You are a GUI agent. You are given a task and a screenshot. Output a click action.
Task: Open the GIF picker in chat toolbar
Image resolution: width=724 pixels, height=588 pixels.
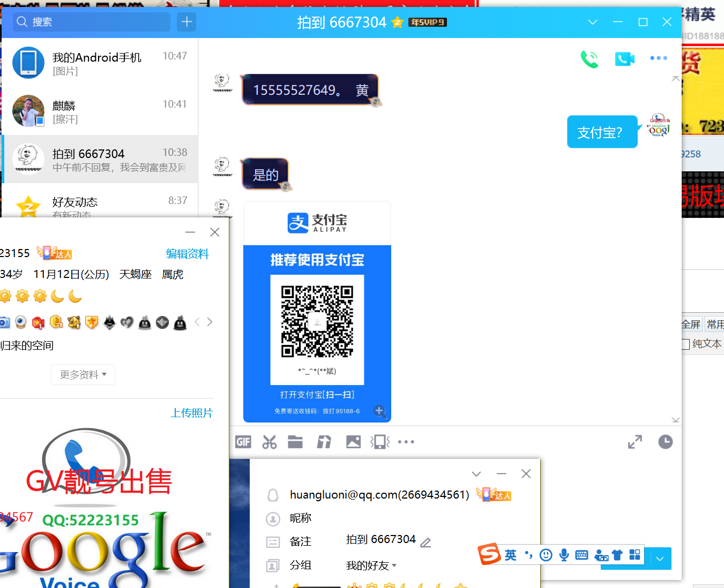243,442
